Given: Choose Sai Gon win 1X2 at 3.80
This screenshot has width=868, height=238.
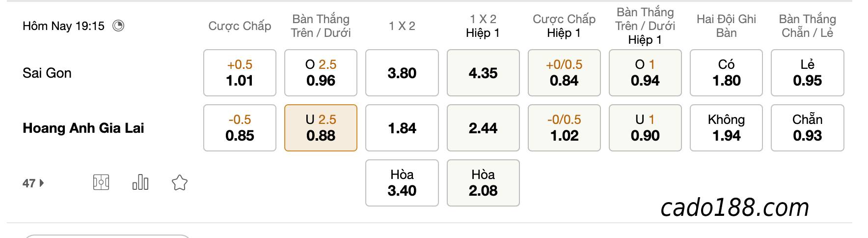Looking at the screenshot, I should pos(402,73).
